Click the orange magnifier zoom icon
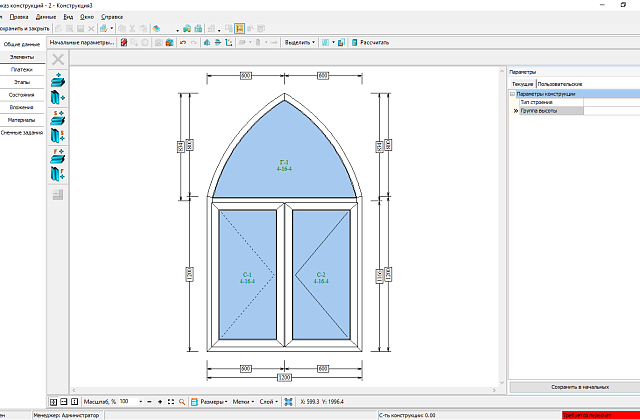 pyautogui.click(x=182, y=402)
